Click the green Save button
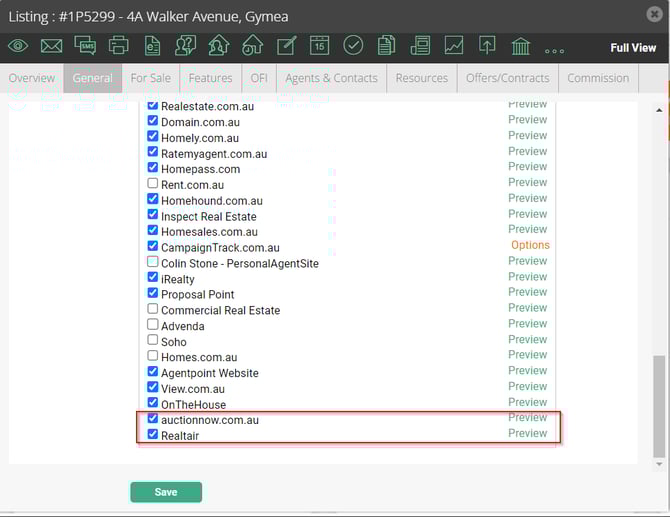The image size is (670, 517). tap(166, 492)
